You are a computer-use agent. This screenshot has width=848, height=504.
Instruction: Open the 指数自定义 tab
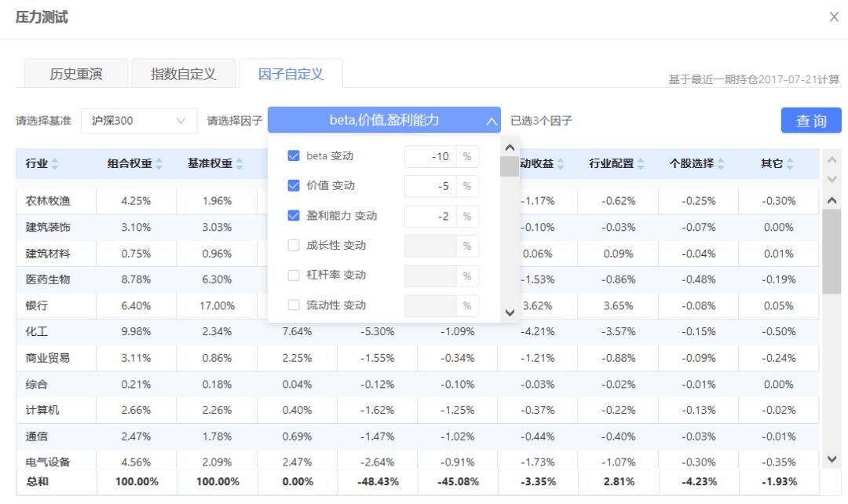[x=183, y=75]
